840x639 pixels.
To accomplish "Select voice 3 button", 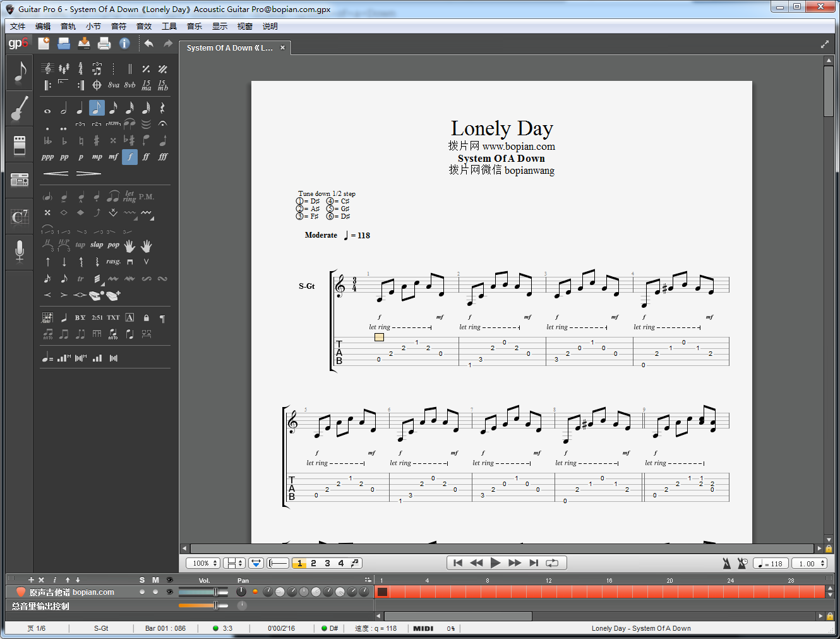I will (x=327, y=563).
